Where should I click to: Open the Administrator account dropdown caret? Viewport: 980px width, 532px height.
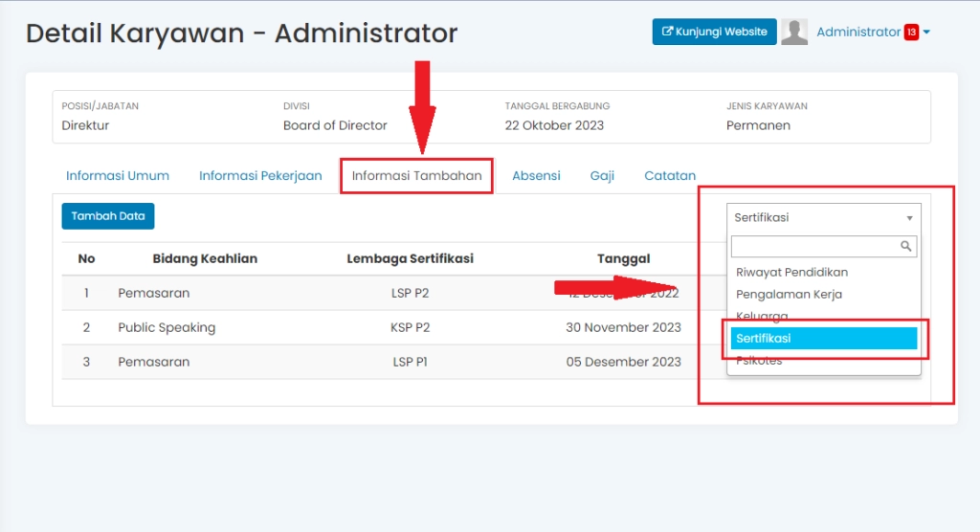[x=927, y=33]
